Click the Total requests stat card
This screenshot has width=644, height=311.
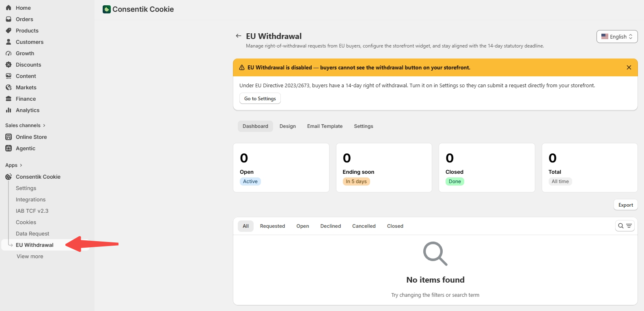pyautogui.click(x=590, y=168)
